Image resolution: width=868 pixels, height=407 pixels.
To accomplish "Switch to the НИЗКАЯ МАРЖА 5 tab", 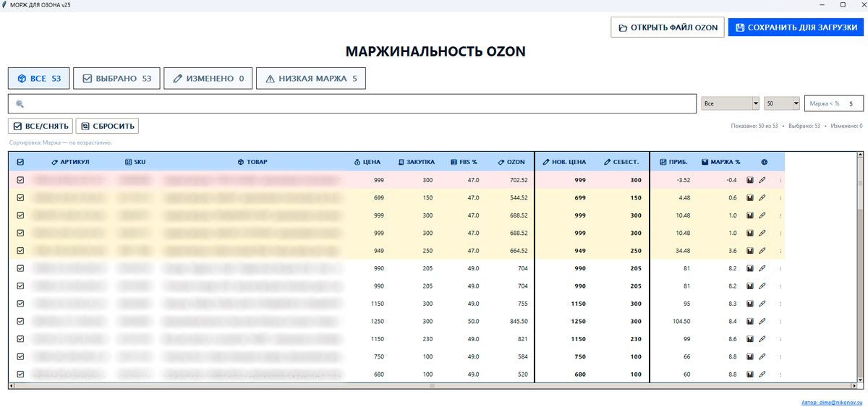I will point(311,78).
